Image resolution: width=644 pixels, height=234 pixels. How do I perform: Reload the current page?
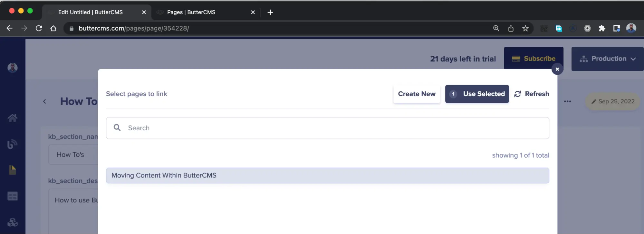[x=39, y=28]
